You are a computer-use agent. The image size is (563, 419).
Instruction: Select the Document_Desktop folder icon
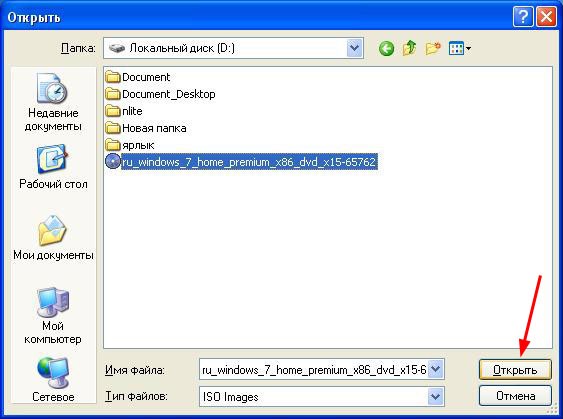113,94
